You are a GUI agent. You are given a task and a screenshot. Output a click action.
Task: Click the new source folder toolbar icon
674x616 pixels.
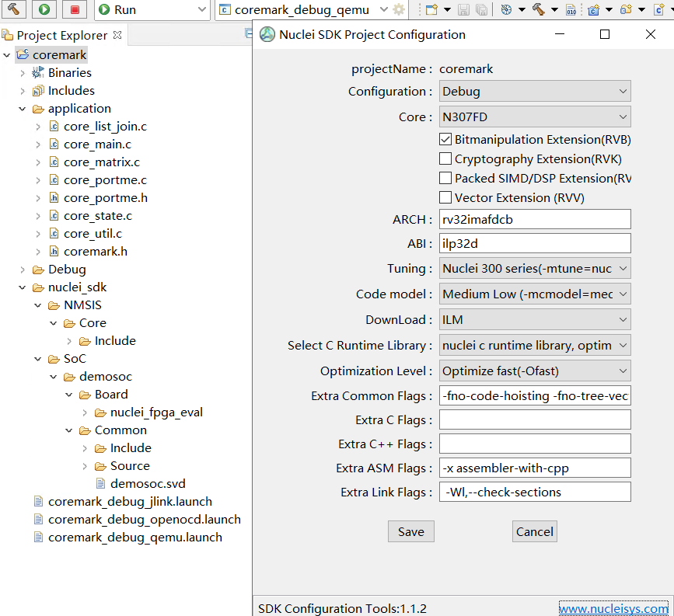point(627,9)
